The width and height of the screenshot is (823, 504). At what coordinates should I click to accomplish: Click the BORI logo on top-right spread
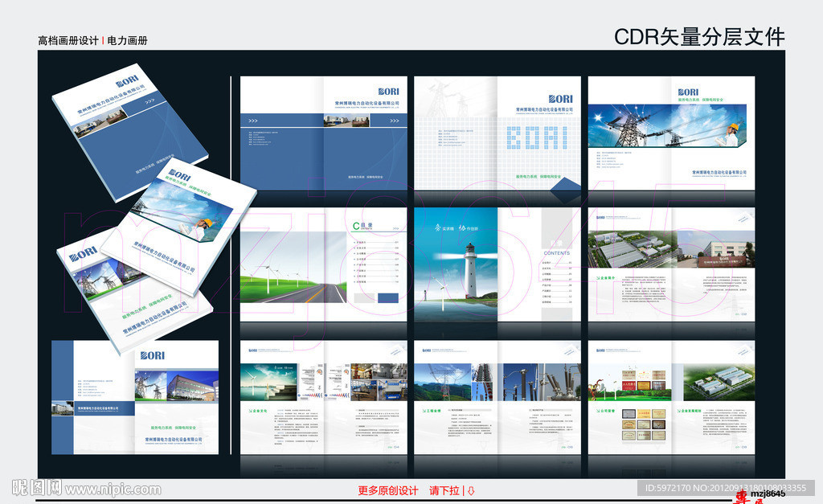click(x=690, y=92)
